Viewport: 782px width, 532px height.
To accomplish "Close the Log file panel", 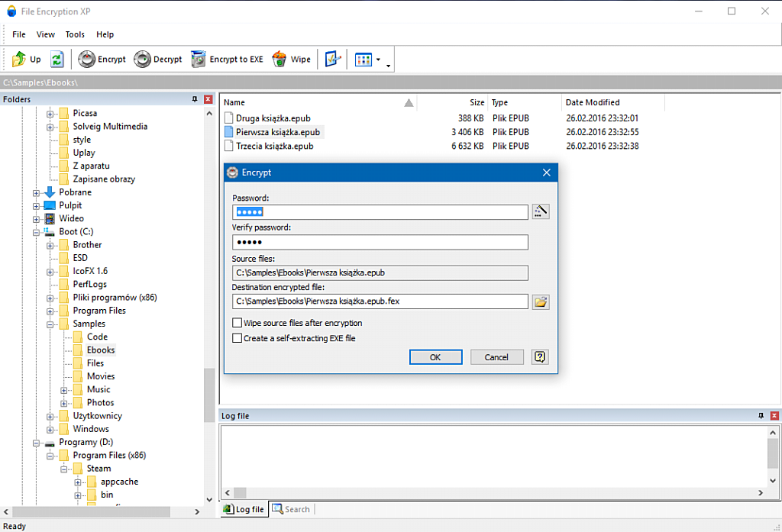I will point(774,416).
